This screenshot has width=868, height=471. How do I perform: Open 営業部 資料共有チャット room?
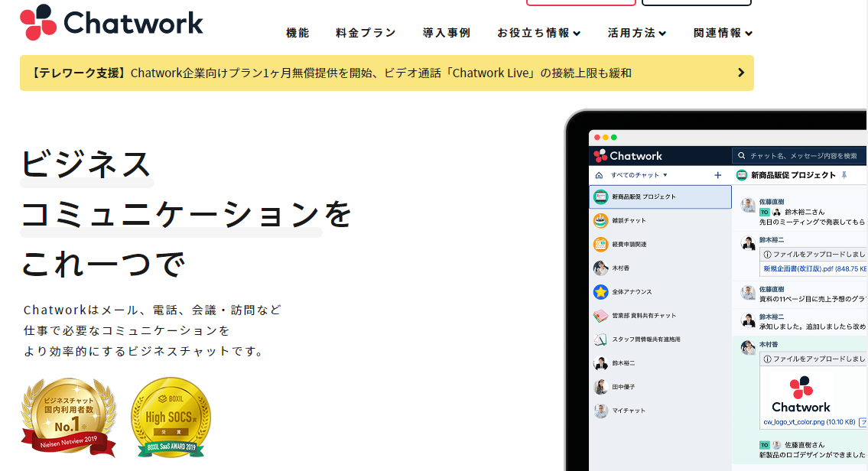tap(661, 316)
